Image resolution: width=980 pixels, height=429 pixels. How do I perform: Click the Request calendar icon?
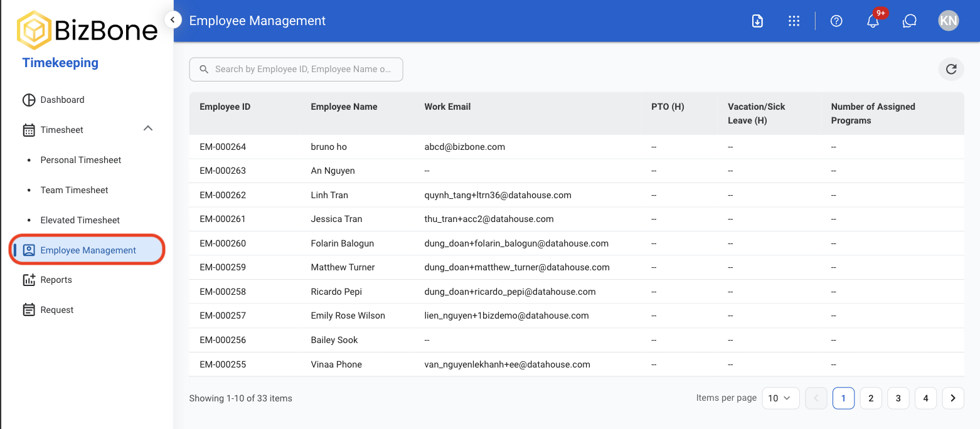29,310
